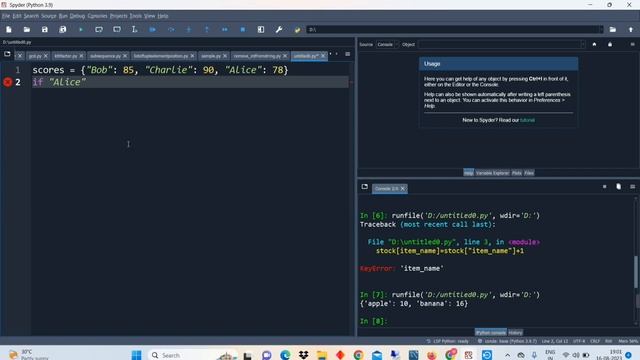Open the Spyder tutorial link
This screenshot has height=360, width=640.
tap(527, 120)
